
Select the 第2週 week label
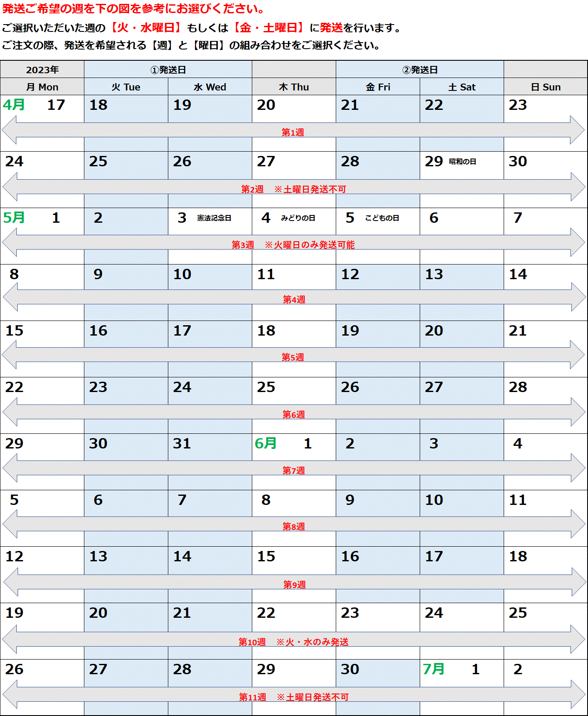click(x=252, y=189)
